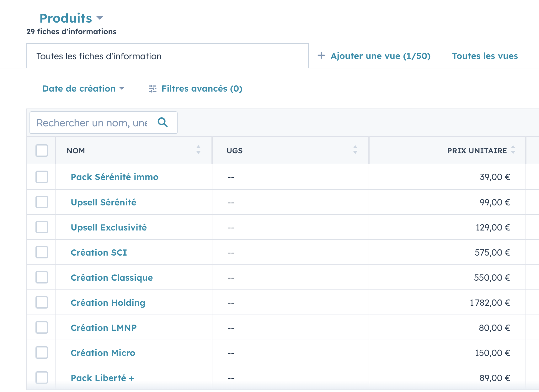This screenshot has height=392, width=539.
Task: Sort prices with the PRIX UNITAIRE sort arrows
Action: click(x=513, y=151)
